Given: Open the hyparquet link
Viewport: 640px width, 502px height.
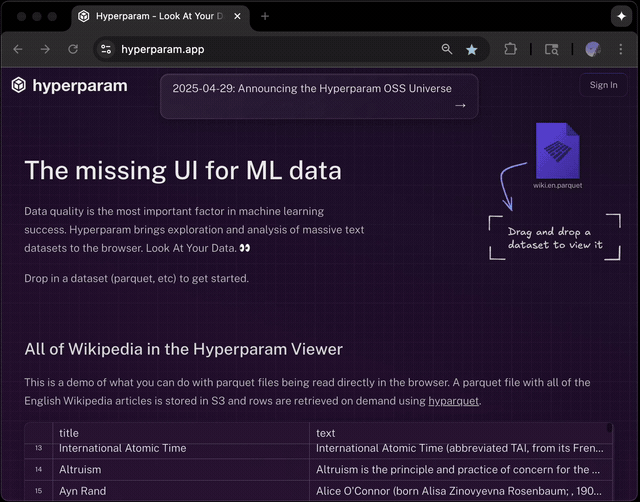Looking at the screenshot, I should pyautogui.click(x=453, y=401).
